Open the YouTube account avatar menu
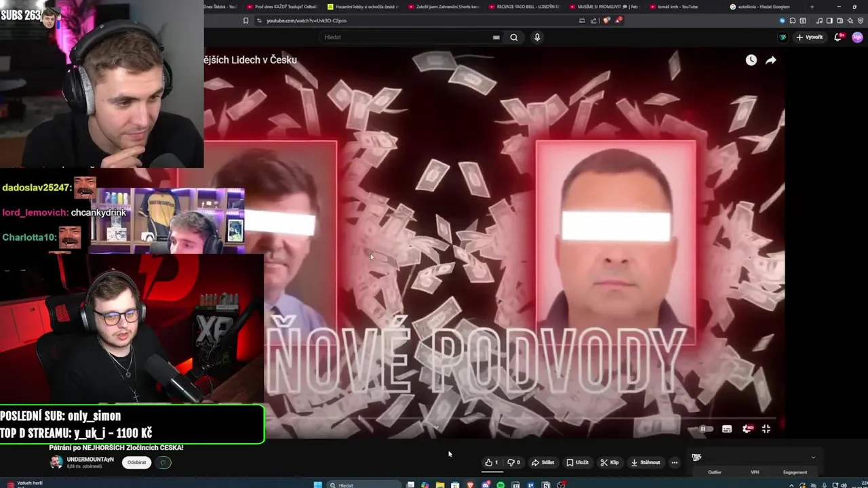The image size is (868, 488). 857,37
